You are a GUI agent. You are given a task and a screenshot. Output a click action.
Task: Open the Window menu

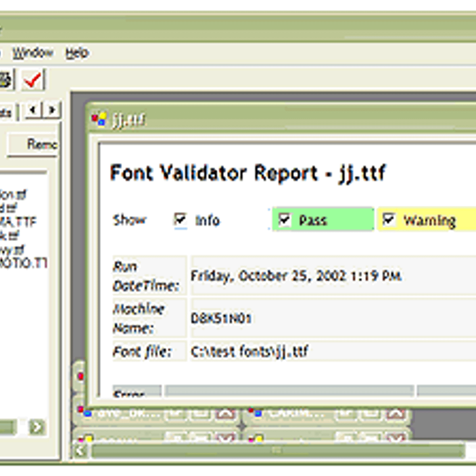pos(33,53)
